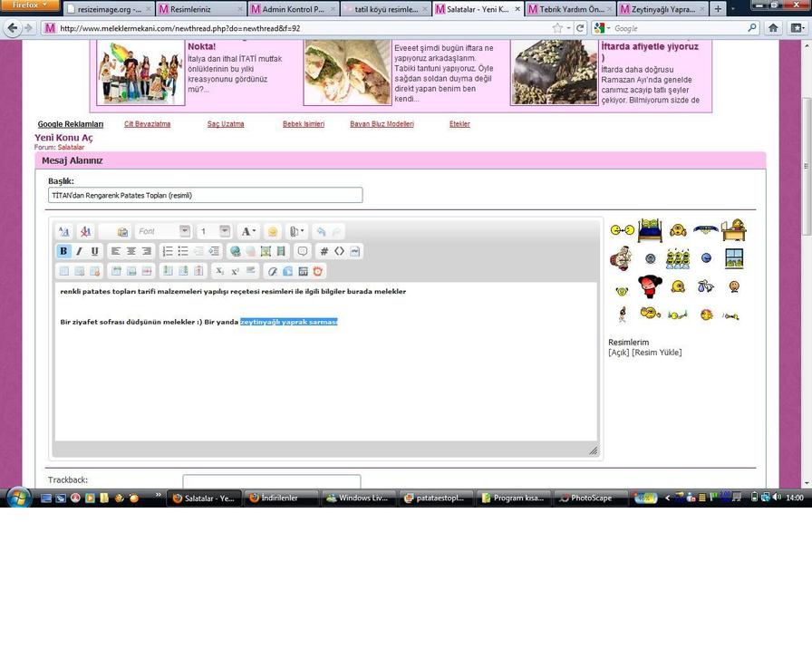Wrap selection in code tags (# icon)
The width and height of the screenshot is (812, 649).
coord(324,251)
